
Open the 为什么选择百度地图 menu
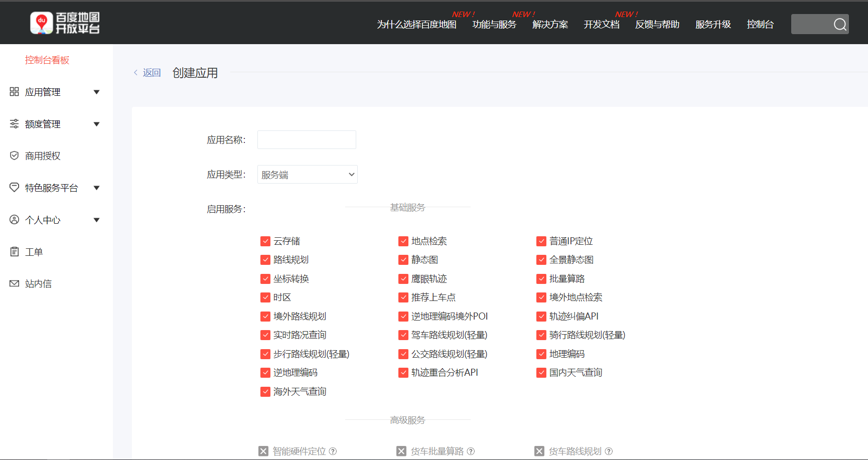coord(417,24)
